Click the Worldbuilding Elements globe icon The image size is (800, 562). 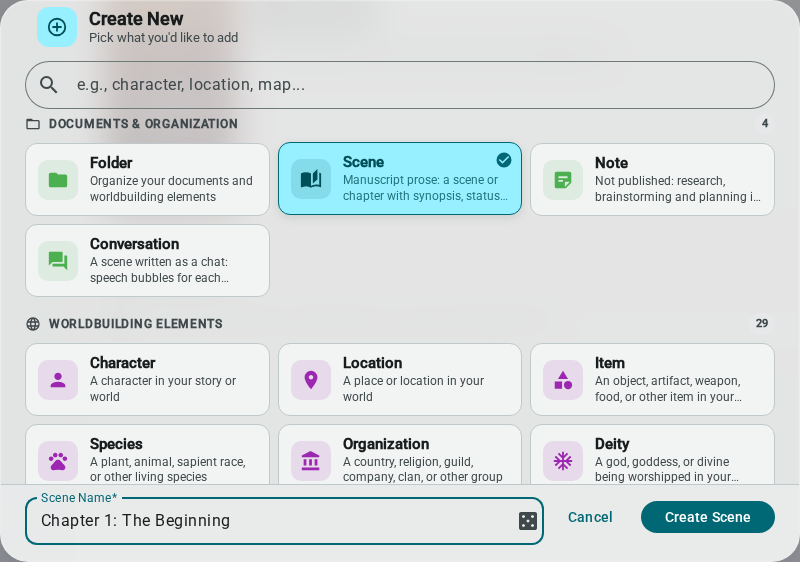coord(33,324)
